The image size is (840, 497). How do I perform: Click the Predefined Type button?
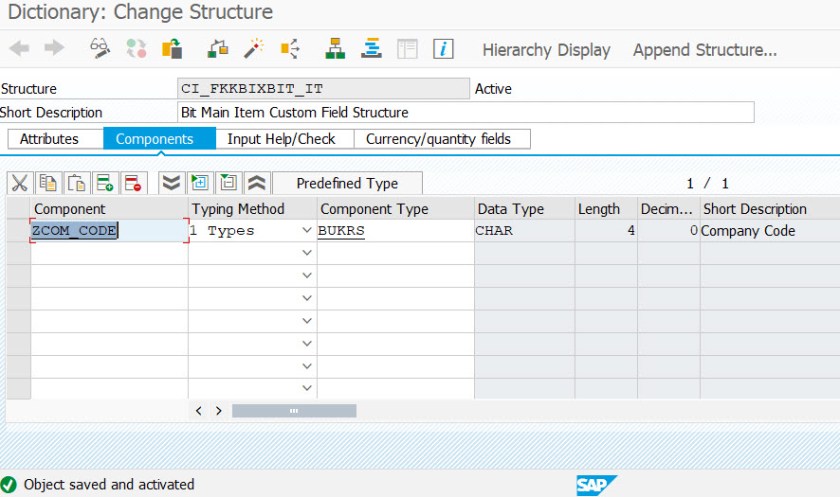347,183
